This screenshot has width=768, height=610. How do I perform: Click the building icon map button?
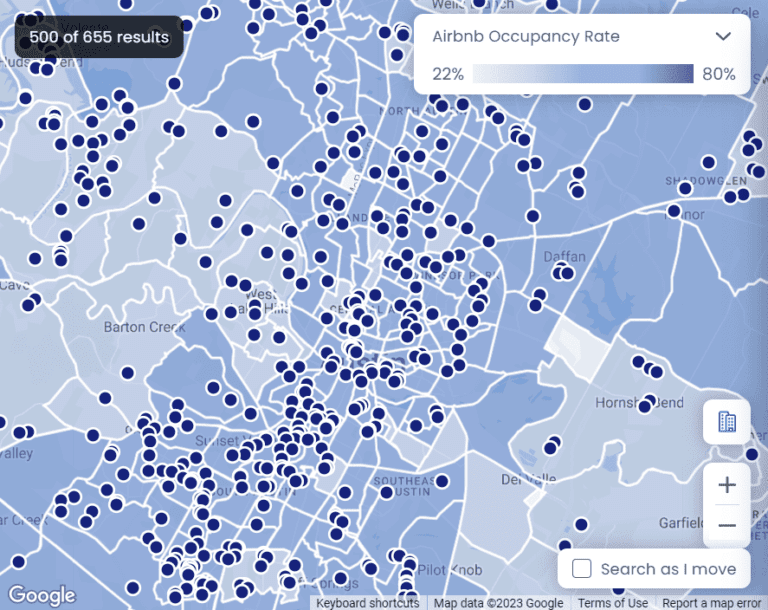(x=727, y=422)
